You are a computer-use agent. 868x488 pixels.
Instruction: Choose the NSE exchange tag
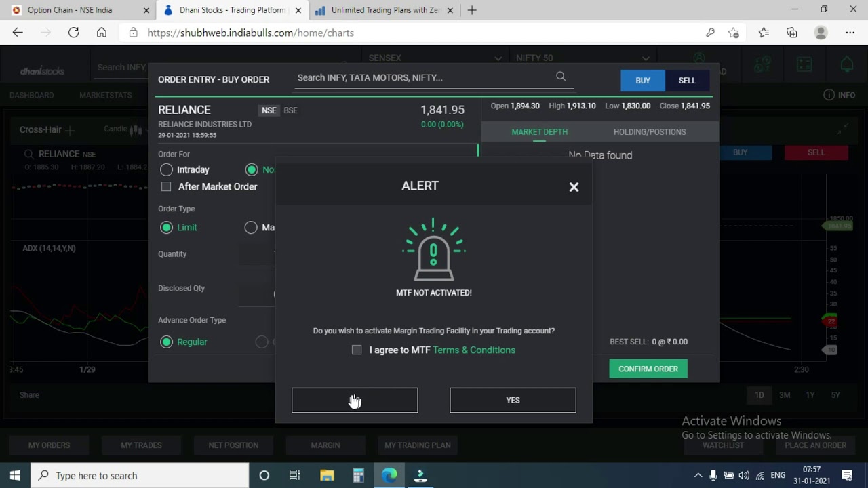(x=269, y=110)
